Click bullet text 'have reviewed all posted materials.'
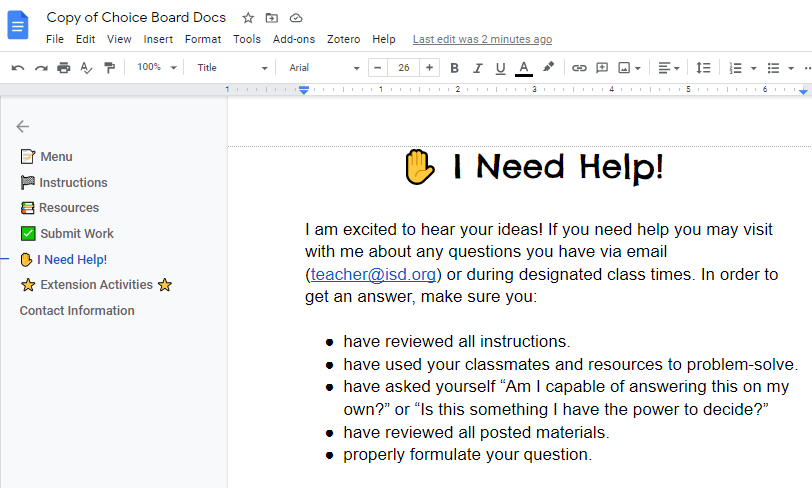This screenshot has height=488, width=812. point(476,432)
